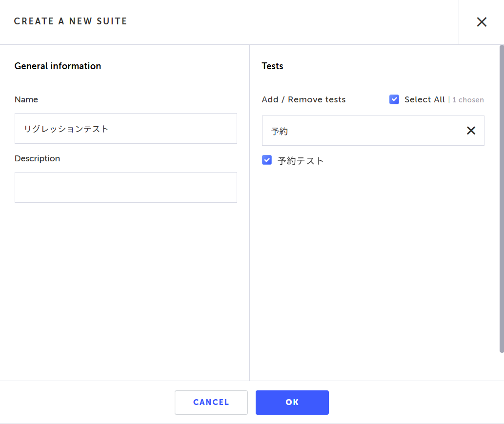Click the Add / Remove tests label

304,99
